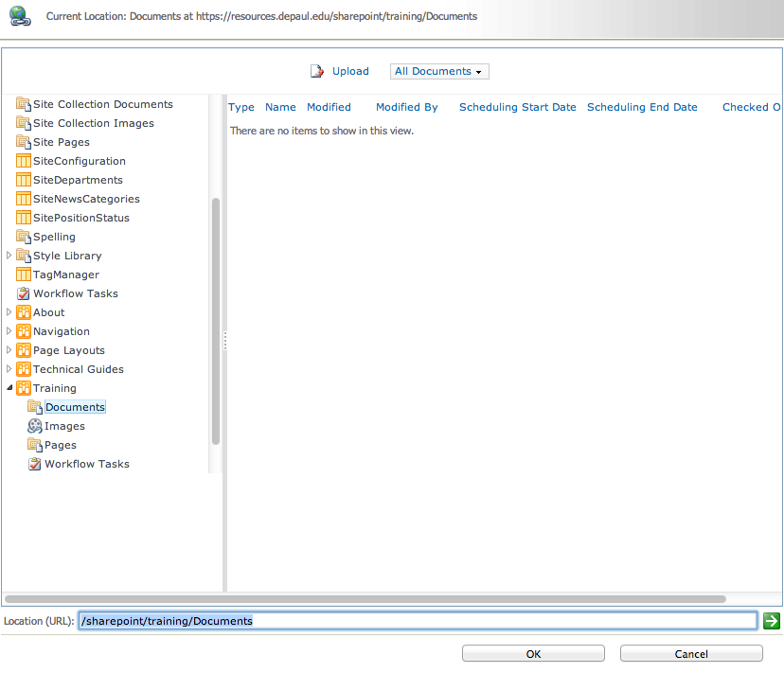The height and width of the screenshot is (673, 784).
Task: Collapse the Training node
Action: click(9, 388)
